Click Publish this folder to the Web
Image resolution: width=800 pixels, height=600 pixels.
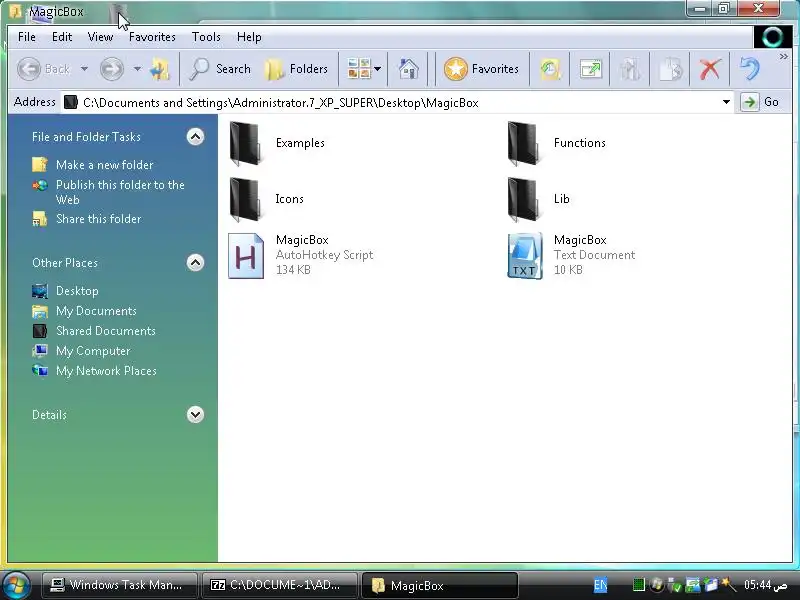tap(120, 192)
